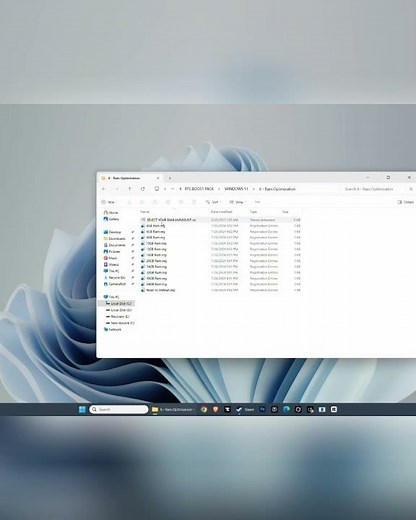Open Microsoft Edge from the taskbar
Screen dimensions: 416x520
pos(286,409)
